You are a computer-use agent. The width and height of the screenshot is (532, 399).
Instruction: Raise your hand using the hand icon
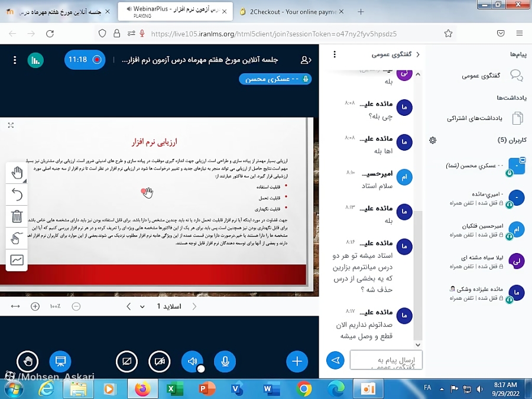27,361
